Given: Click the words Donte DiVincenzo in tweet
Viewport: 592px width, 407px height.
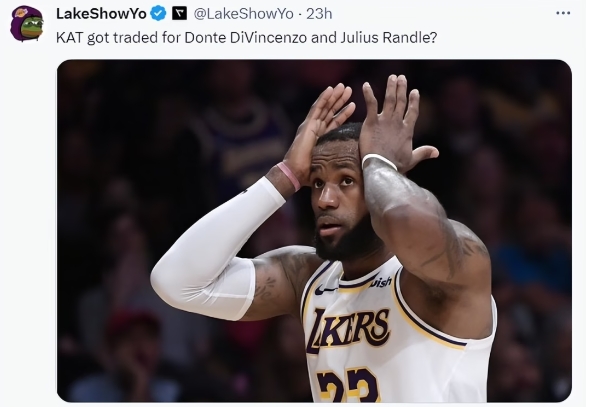Looking at the screenshot, I should pyautogui.click(x=245, y=38).
